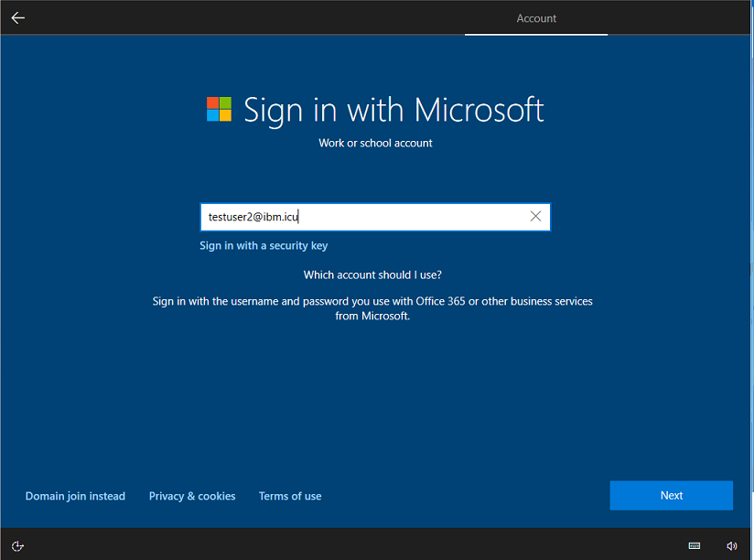Click the "Which account should I use?" text
Viewport: 754px width, 560px height.
[372, 275]
